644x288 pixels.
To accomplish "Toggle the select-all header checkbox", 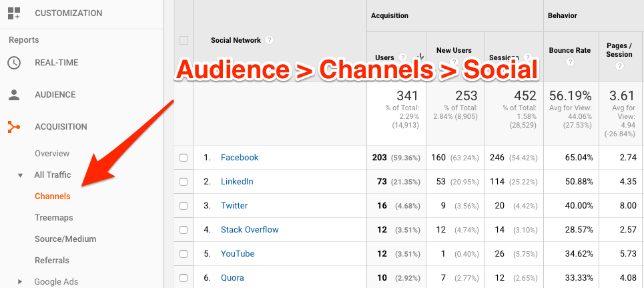I will (x=184, y=40).
